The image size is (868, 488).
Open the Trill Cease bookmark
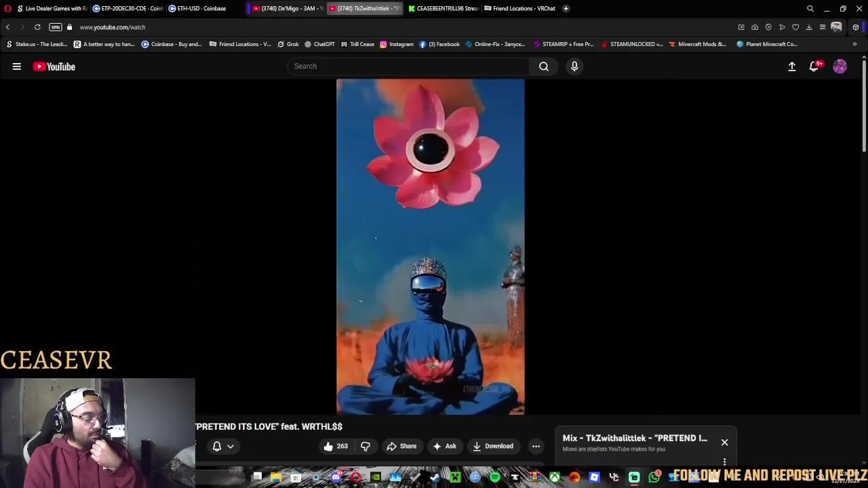click(x=357, y=44)
